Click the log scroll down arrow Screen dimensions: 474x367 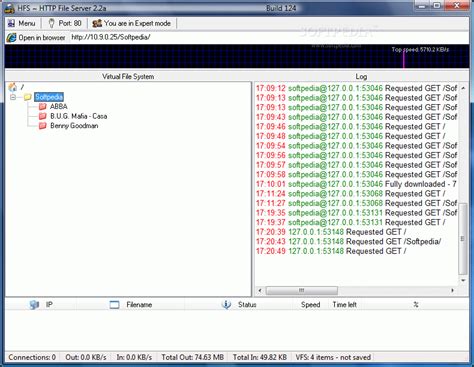tap(463, 280)
